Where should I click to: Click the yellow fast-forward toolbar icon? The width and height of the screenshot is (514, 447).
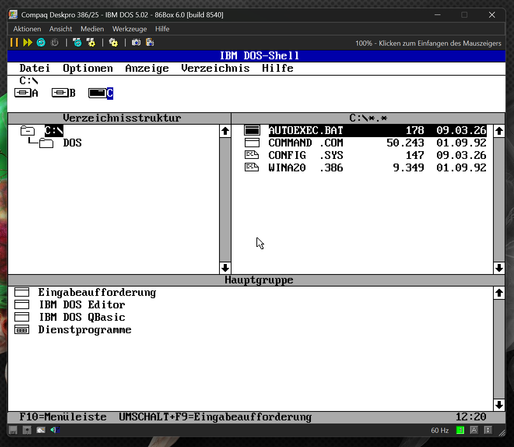(28, 43)
